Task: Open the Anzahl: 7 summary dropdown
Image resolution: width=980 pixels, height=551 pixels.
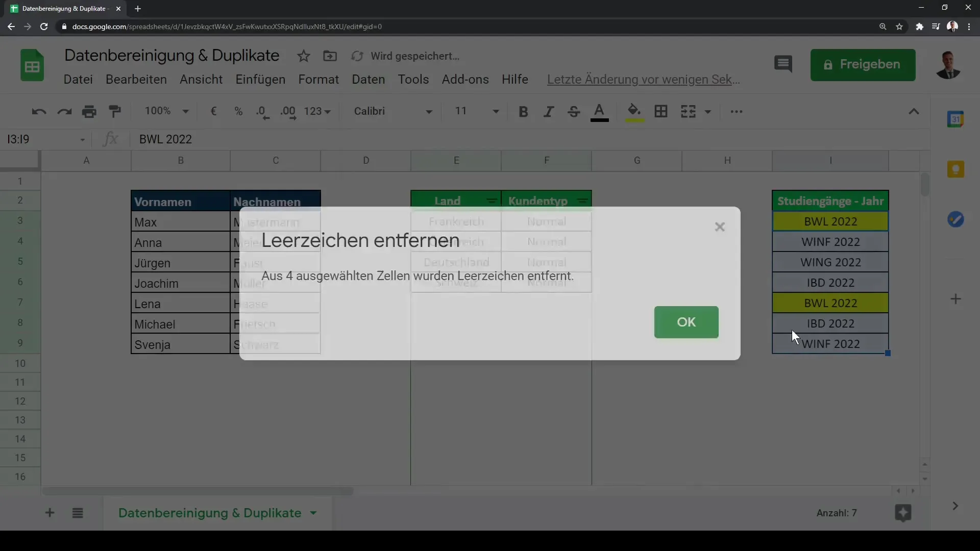Action: point(837,513)
